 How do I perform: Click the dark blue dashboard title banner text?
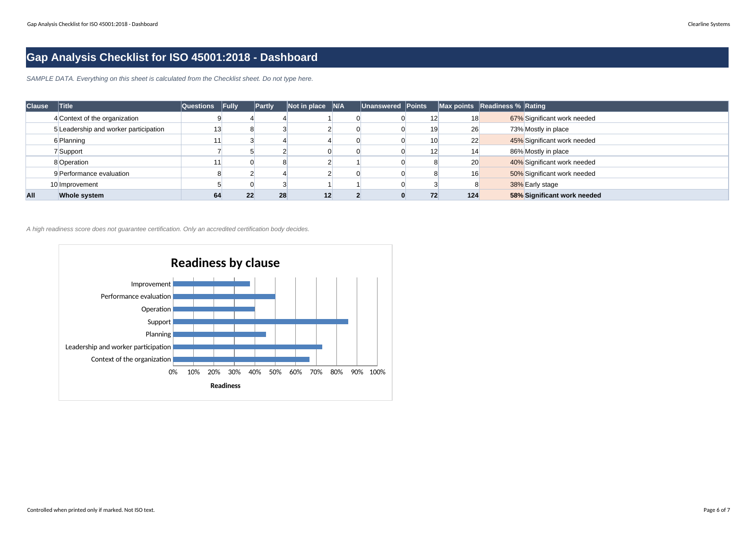tap(172, 57)
